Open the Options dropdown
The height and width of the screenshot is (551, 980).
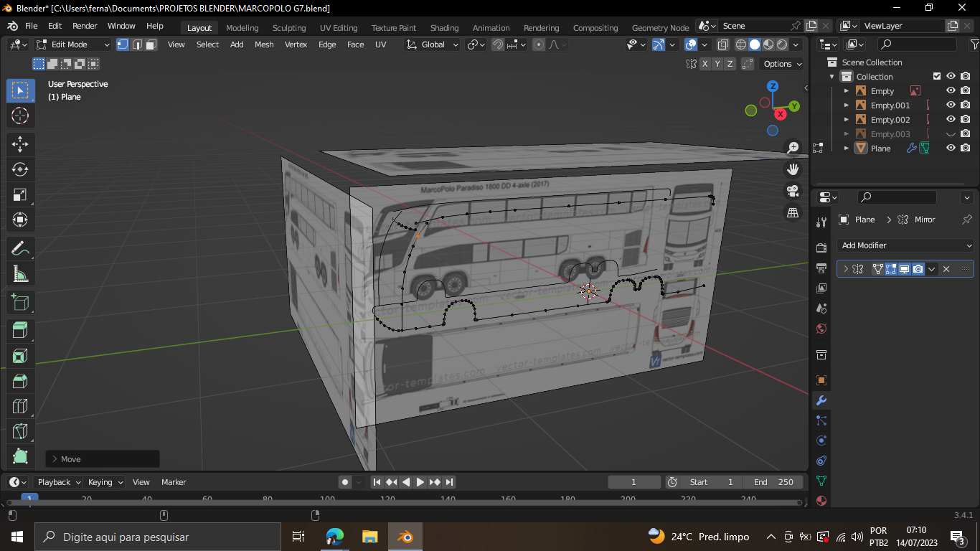[782, 64]
